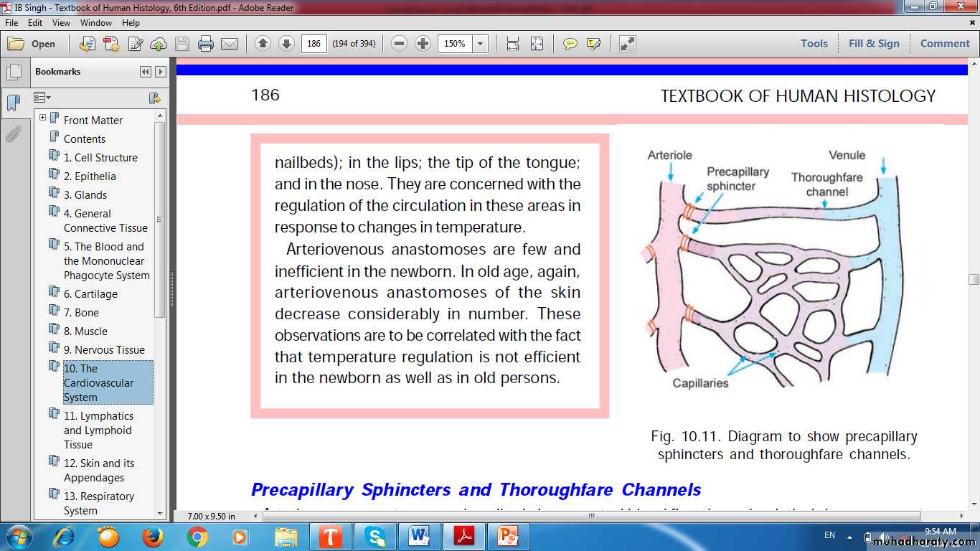The image size is (980, 551).
Task: Zoom out with the minus button
Action: click(x=400, y=44)
